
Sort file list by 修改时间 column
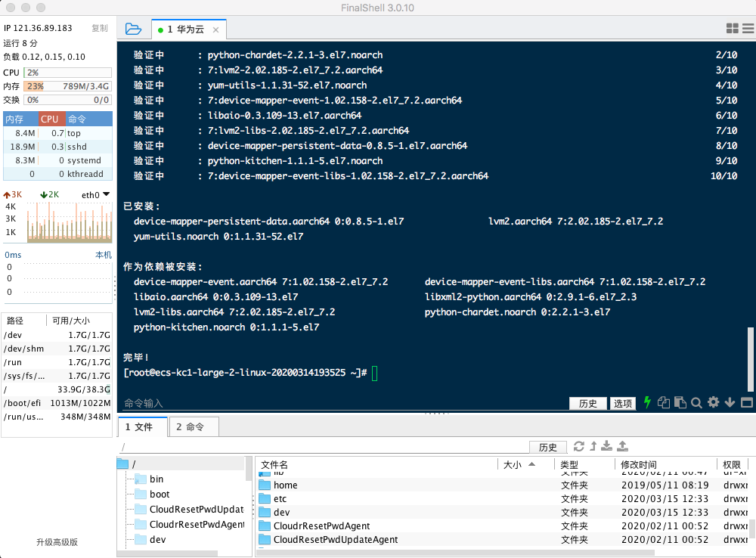point(666,464)
